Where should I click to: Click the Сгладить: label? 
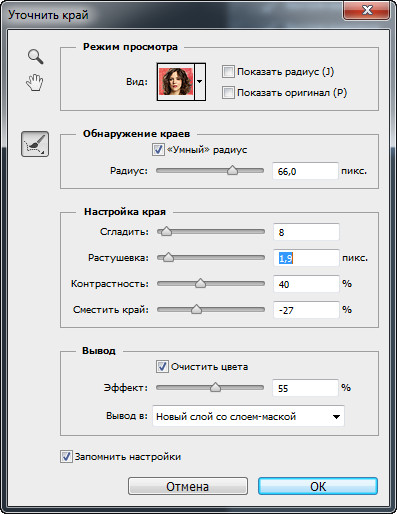point(124,232)
